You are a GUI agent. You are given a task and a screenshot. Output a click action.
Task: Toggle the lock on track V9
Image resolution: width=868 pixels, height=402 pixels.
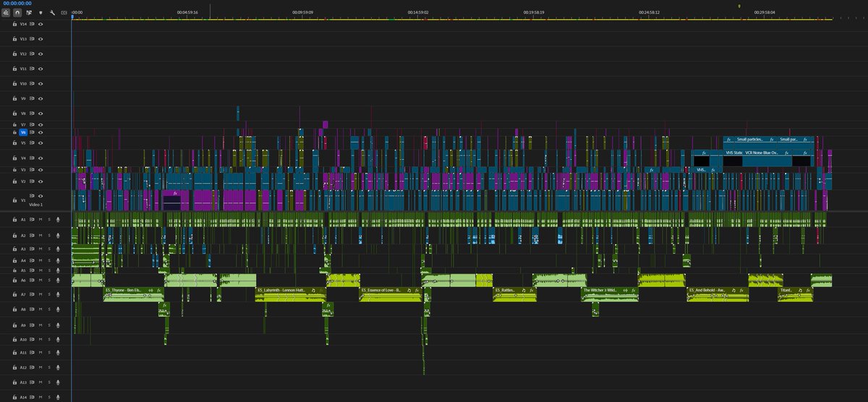[x=14, y=98]
